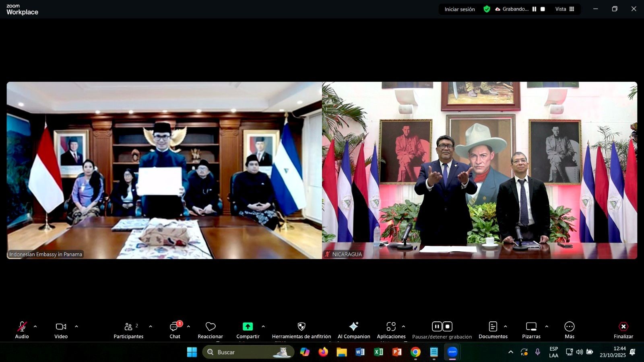Pause recording in the bottom toolbar
The image size is (644, 362).
437,326
